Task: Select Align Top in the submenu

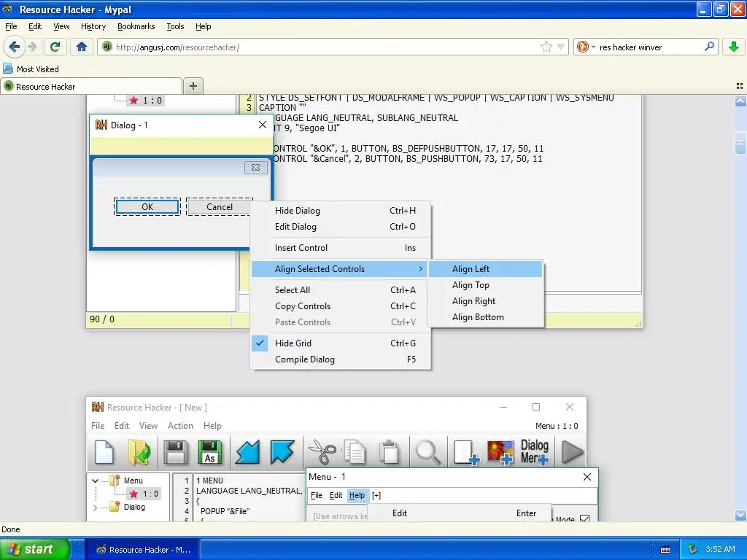Action: 485,285
